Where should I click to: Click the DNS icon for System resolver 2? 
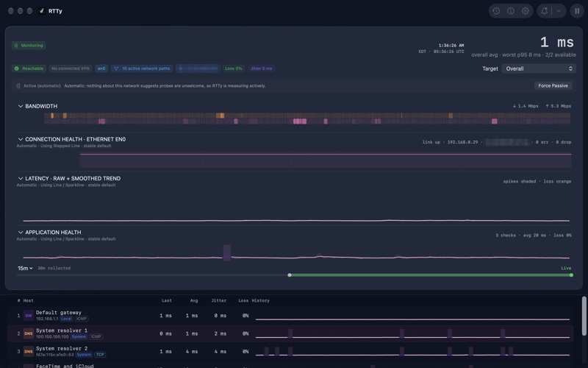coord(29,352)
